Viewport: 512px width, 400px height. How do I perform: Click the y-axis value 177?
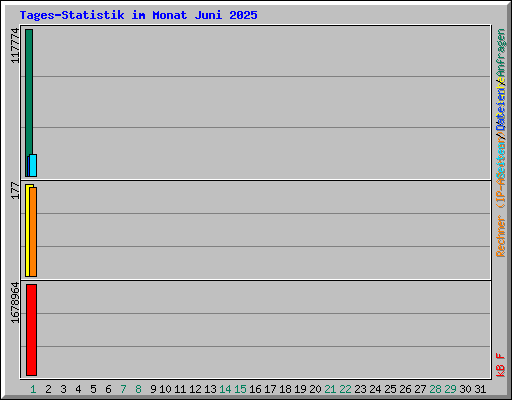(x=15, y=190)
